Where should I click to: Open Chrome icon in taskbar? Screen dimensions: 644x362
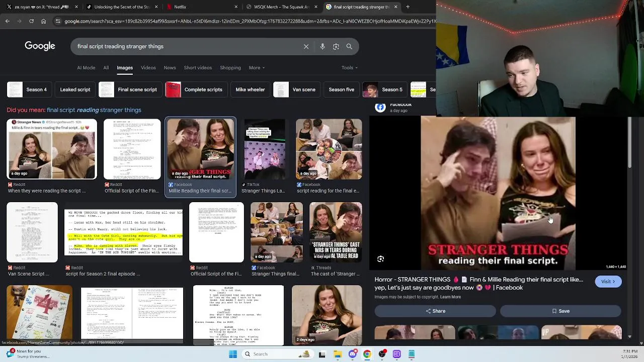point(367,354)
